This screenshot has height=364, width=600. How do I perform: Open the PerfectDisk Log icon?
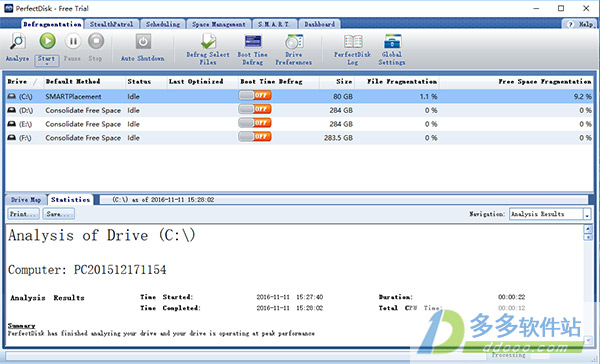pos(353,41)
